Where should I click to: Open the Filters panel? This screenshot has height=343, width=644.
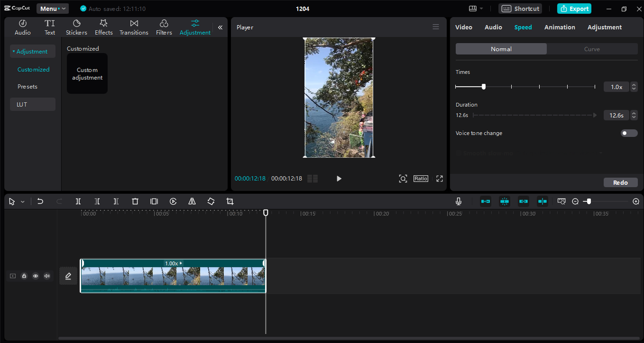point(164,27)
